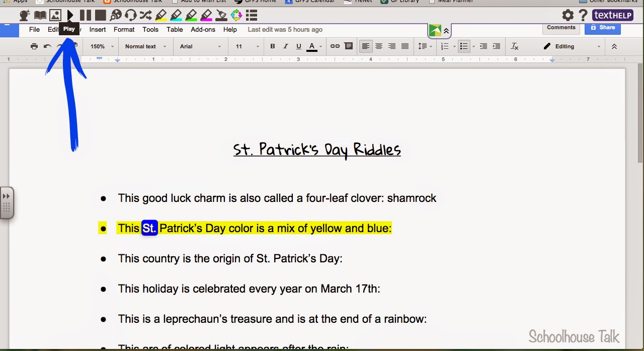Select justify alignment
The height and width of the screenshot is (351, 644).
click(405, 46)
